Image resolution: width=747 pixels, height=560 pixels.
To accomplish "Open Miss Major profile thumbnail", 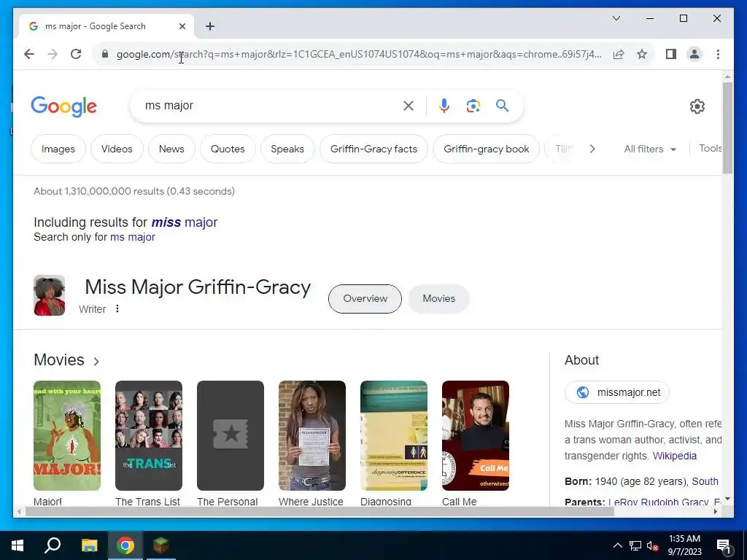I will tap(49, 295).
